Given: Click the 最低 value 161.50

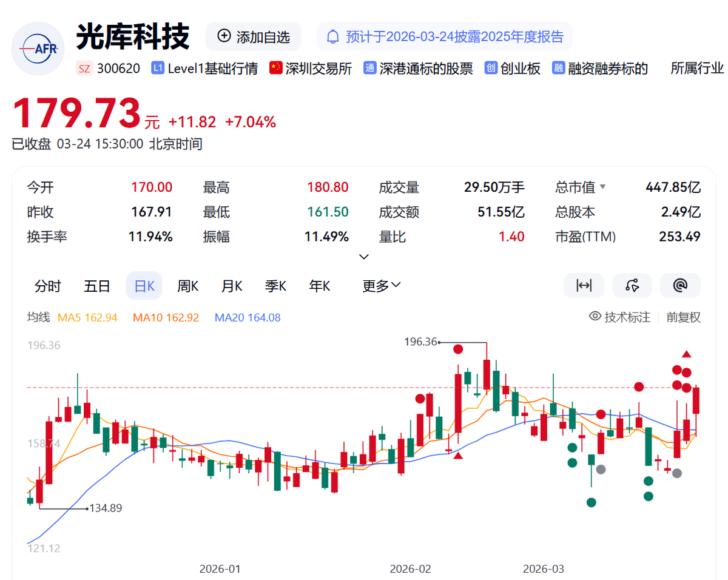Looking at the screenshot, I should (328, 212).
